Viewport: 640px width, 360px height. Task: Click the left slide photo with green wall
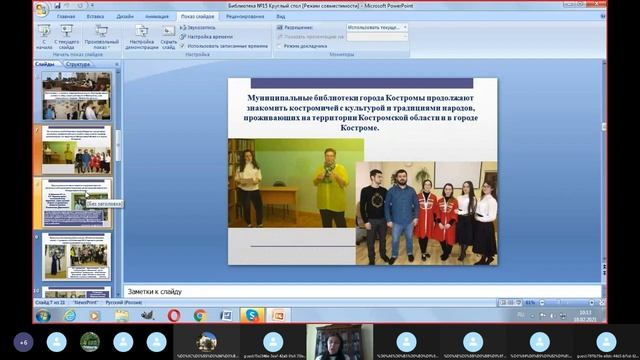pyautogui.click(x=296, y=183)
